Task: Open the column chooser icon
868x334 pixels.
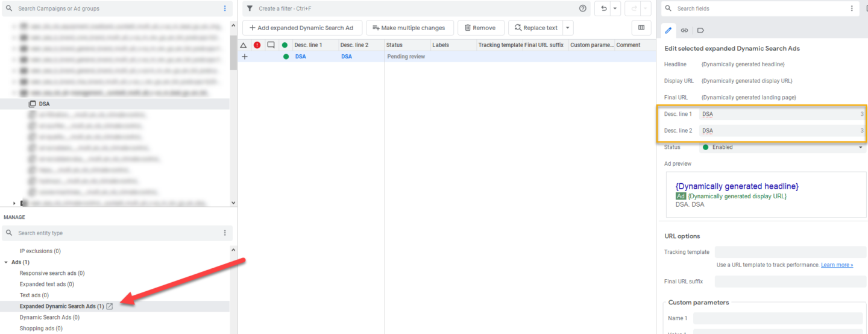Action: (x=641, y=28)
